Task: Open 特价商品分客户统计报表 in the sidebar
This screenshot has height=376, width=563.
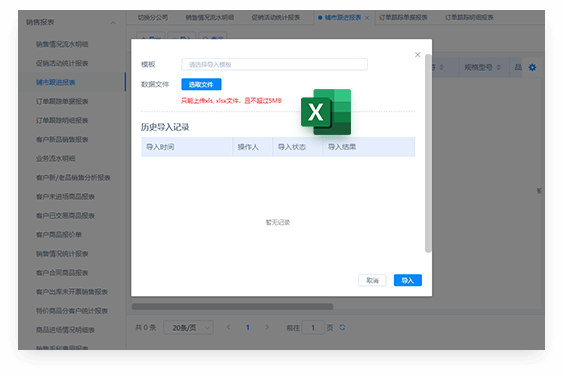Action: coord(71,311)
